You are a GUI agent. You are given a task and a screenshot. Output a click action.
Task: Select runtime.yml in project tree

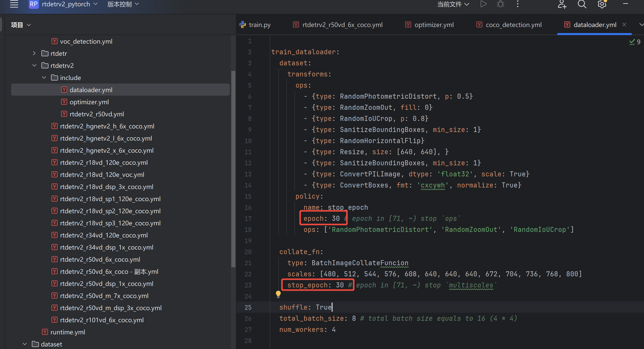[68, 332]
